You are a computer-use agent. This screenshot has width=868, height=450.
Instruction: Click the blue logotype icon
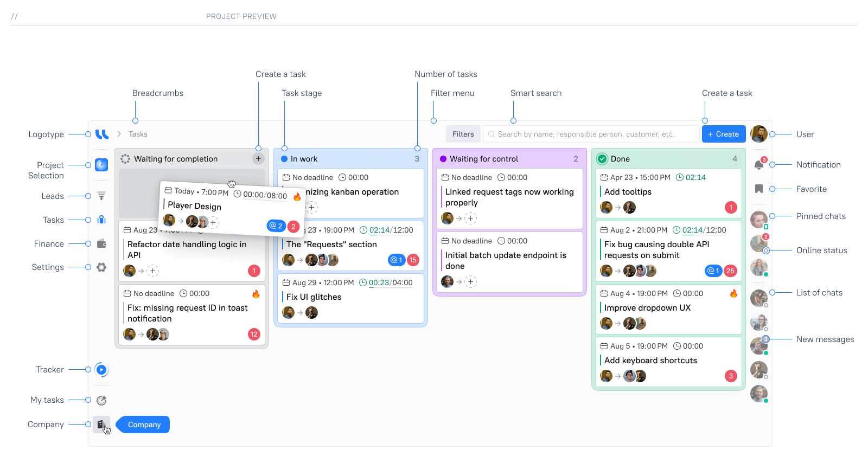[101, 134]
